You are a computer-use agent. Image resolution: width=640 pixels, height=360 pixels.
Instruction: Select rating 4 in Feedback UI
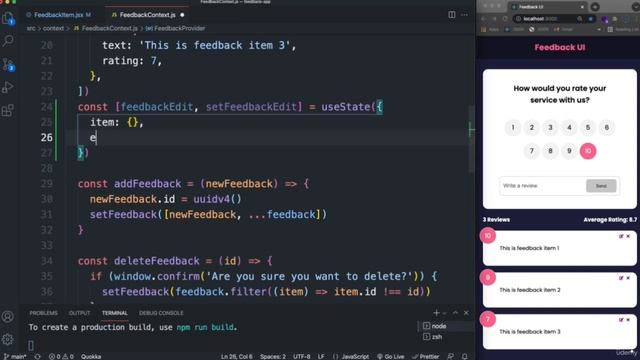[569, 128]
